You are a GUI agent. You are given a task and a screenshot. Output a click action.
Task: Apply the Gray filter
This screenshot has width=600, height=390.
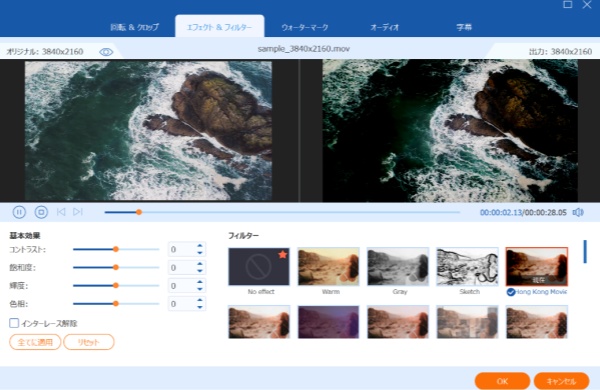[x=398, y=266]
